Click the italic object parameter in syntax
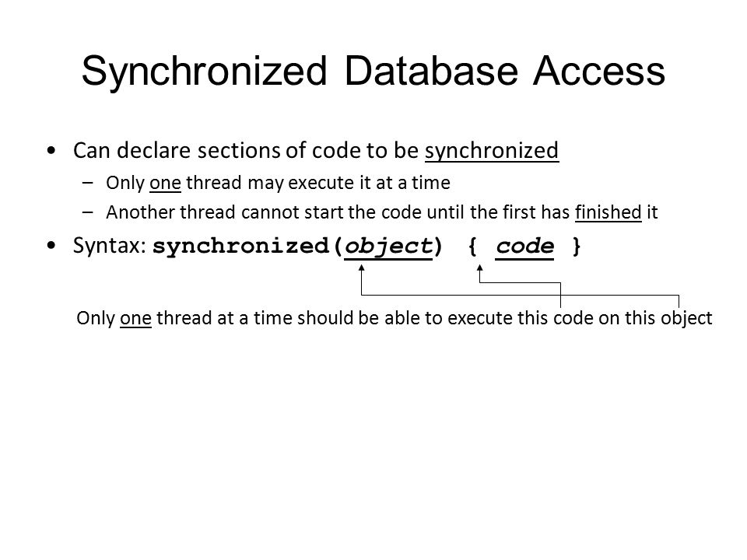747x560 pixels. click(388, 247)
